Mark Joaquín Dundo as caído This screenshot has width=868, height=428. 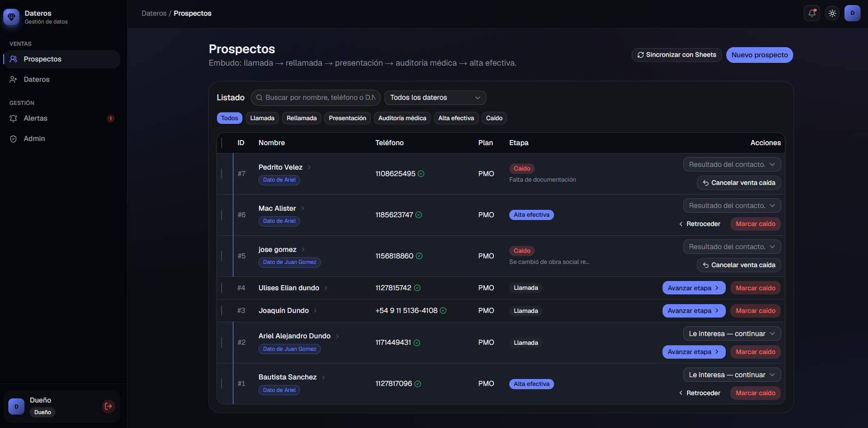click(x=755, y=311)
